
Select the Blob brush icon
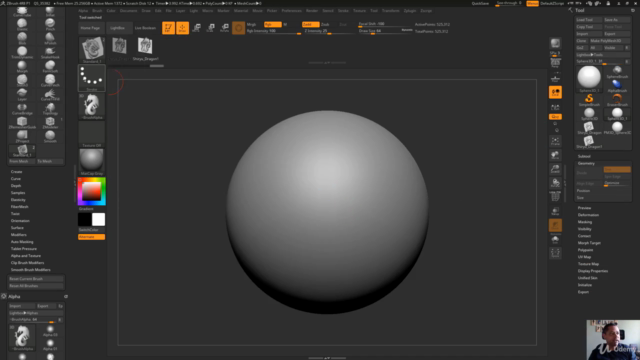[22, 38]
